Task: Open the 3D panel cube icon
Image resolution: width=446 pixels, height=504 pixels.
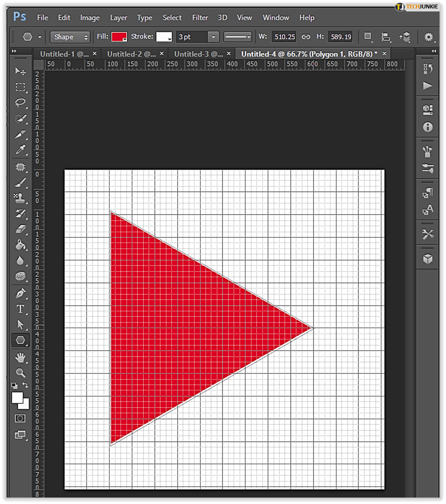Action: [x=428, y=259]
